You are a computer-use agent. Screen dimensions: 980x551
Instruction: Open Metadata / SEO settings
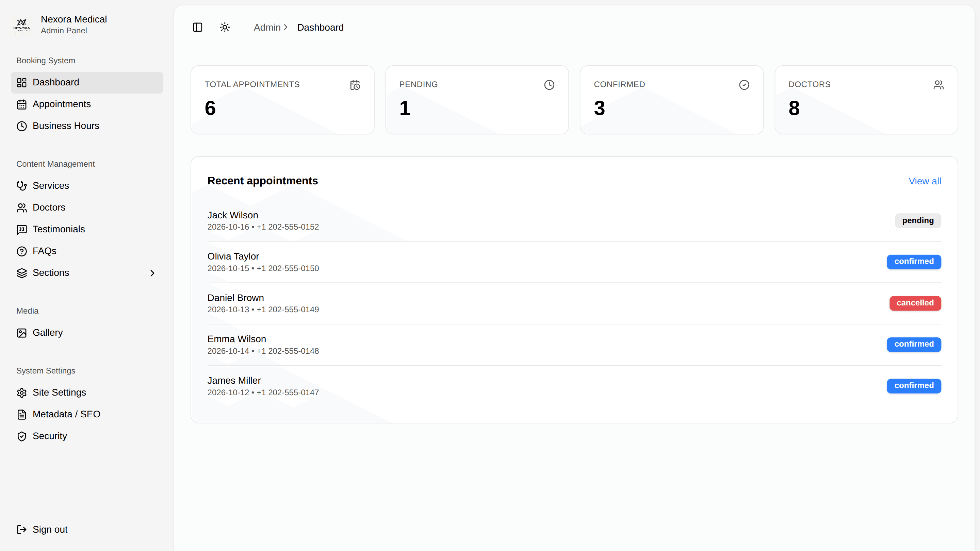click(87, 415)
